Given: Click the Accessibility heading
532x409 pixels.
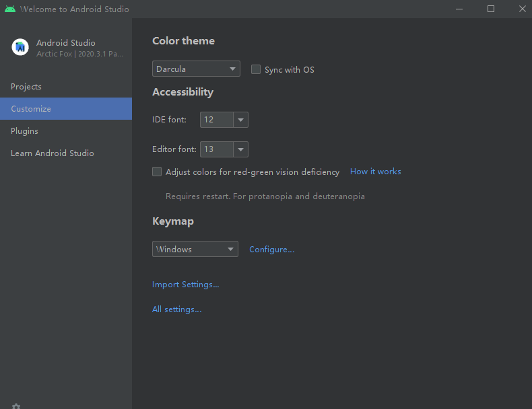Looking at the screenshot, I should pyautogui.click(x=183, y=92).
